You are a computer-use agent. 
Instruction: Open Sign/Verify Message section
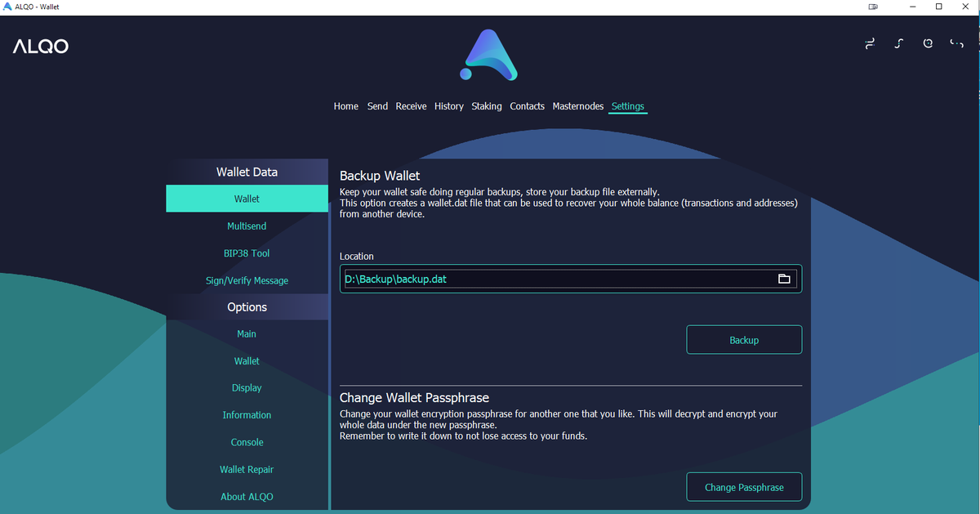247,280
